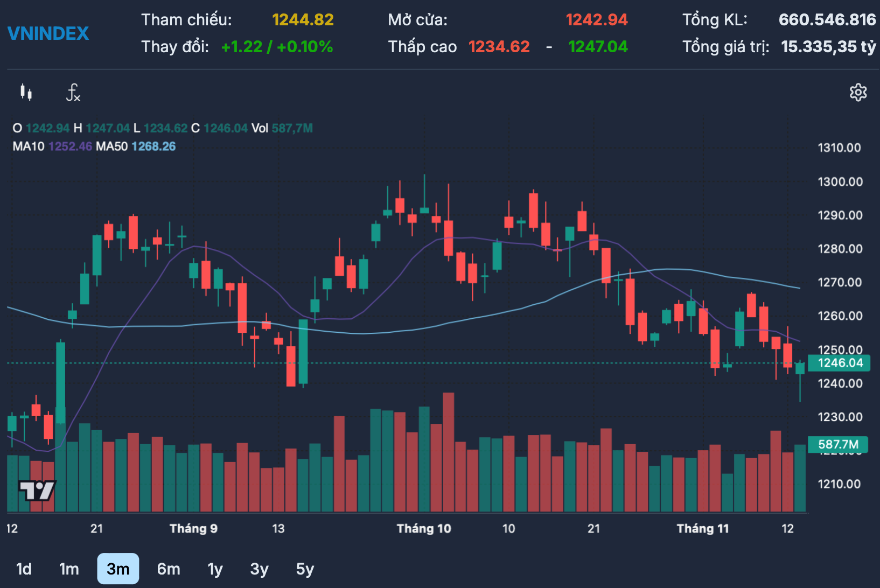Open chart settings gear icon
The height and width of the screenshot is (588, 880).
click(x=858, y=93)
